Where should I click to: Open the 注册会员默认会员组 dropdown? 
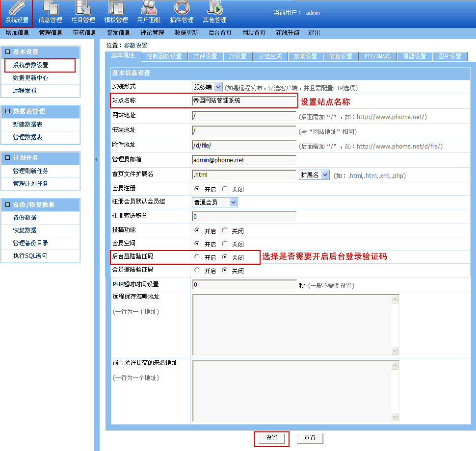(233, 202)
